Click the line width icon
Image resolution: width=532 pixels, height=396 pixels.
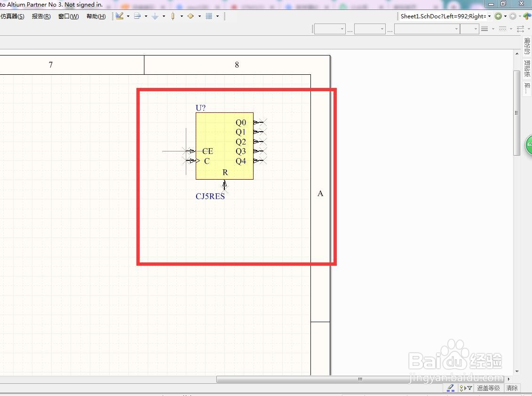484,29
